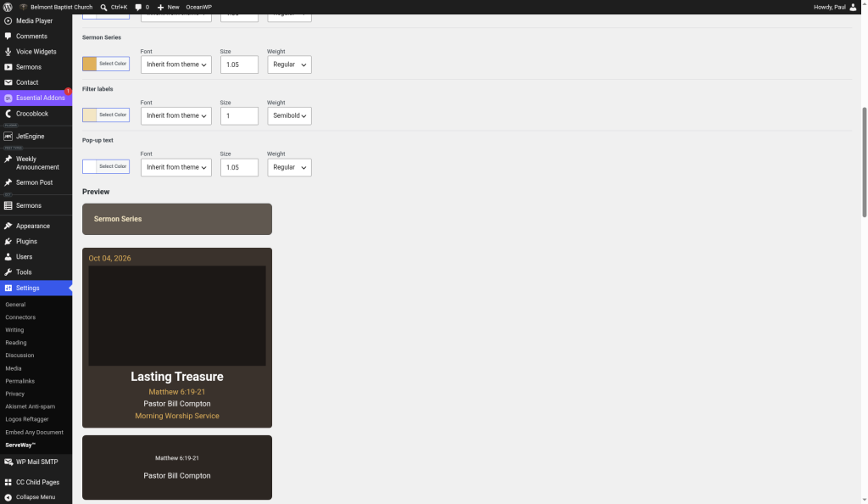Click the Settings sliders icon

pyautogui.click(x=8, y=288)
